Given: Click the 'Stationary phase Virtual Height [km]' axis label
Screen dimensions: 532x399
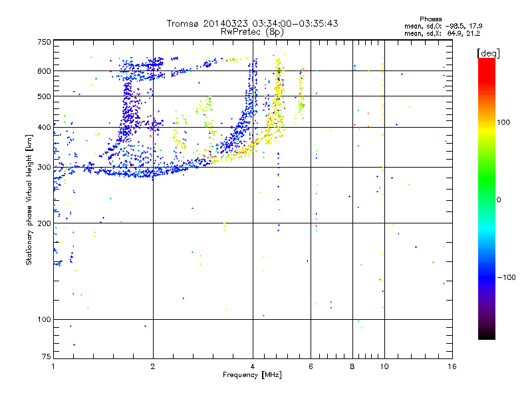Looking at the screenshot, I should [29, 199].
